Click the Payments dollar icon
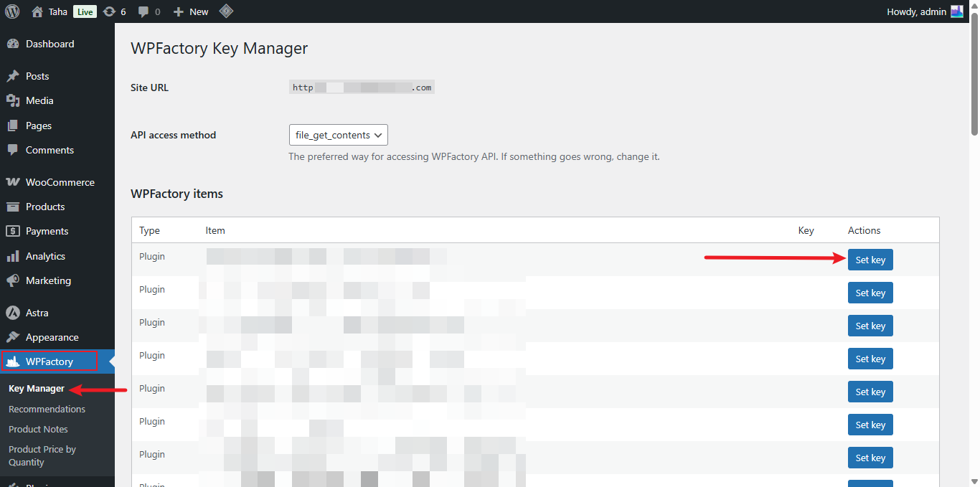 pyautogui.click(x=13, y=231)
